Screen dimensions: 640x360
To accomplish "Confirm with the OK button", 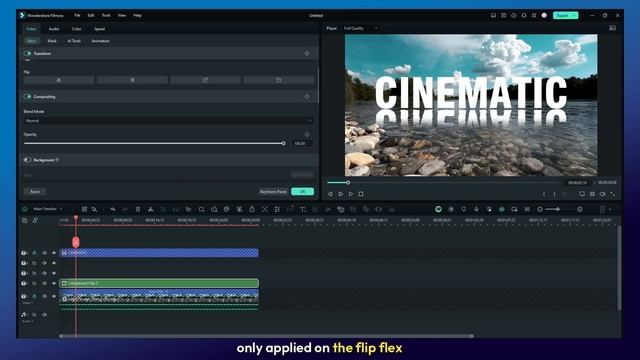I will pyautogui.click(x=302, y=191).
